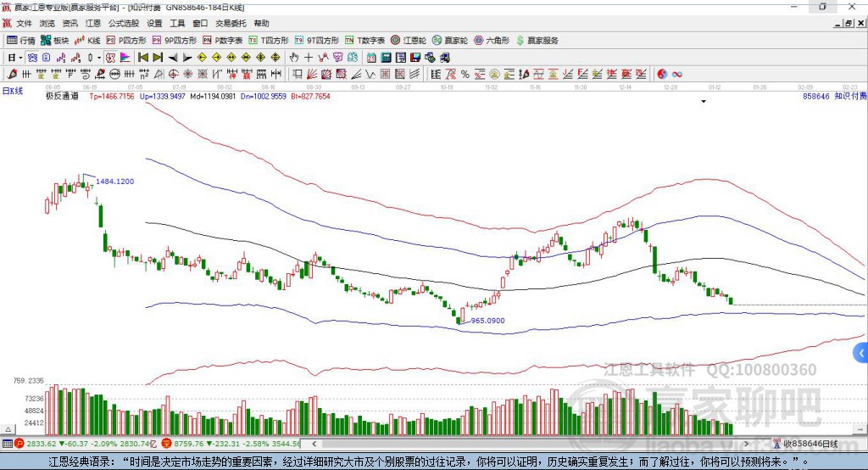Open the 赢家轮 wheel tool
The width and height of the screenshot is (868, 470).
coord(450,41)
